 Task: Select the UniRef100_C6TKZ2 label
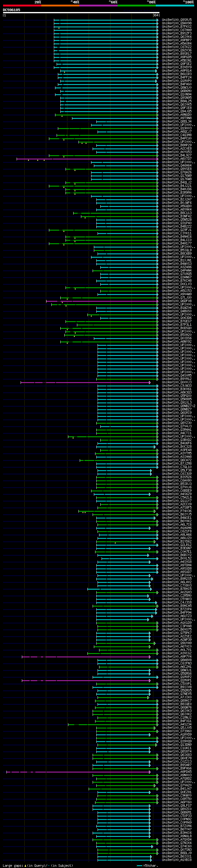(x=177, y=47)
